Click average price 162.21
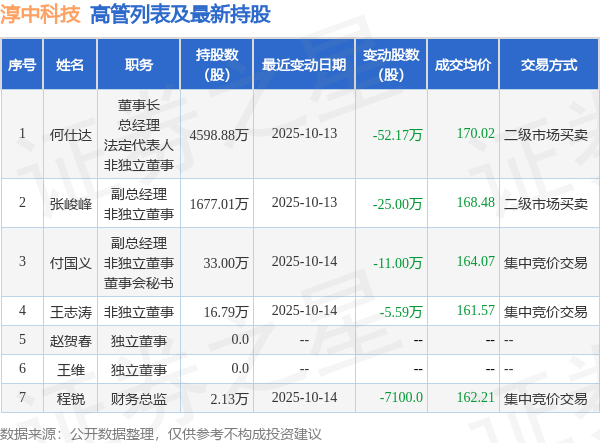This screenshot has width=600, height=443. point(476,397)
